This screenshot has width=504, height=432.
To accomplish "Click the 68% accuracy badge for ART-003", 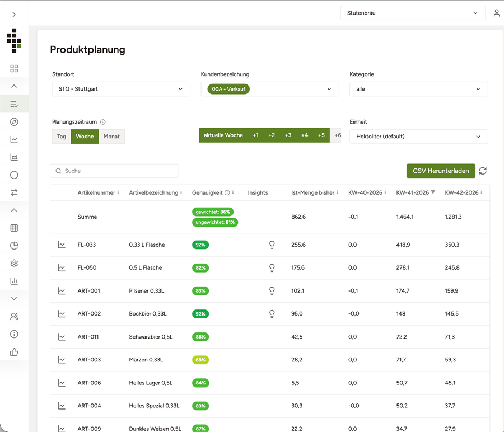I will tap(200, 360).
